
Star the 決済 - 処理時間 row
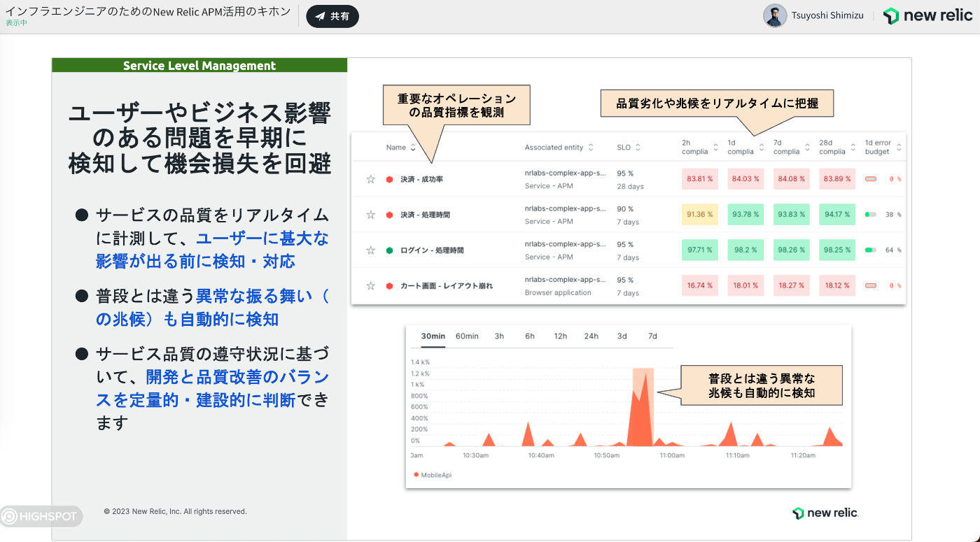(x=371, y=215)
